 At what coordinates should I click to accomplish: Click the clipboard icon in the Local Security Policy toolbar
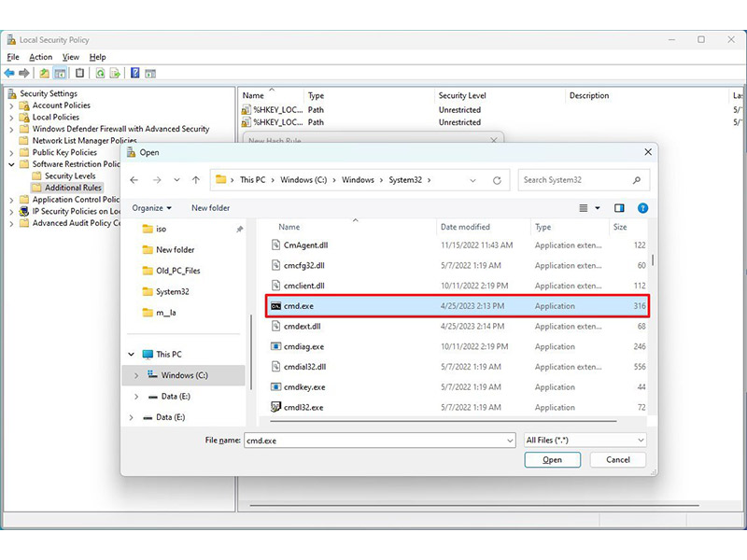tap(79, 74)
